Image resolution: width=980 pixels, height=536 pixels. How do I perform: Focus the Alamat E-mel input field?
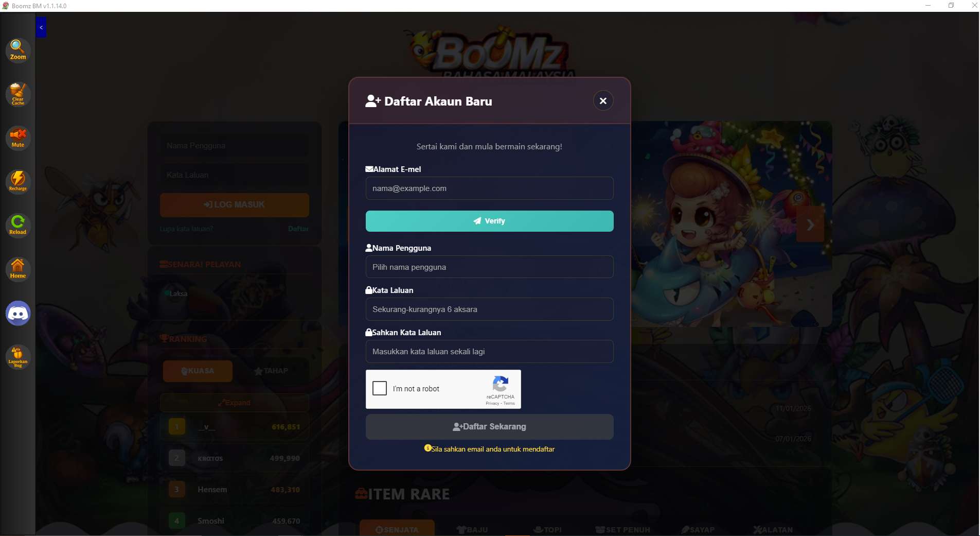(x=489, y=188)
